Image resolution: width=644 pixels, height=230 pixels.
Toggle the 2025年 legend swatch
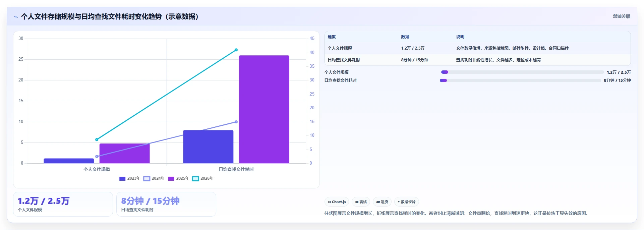(171, 179)
